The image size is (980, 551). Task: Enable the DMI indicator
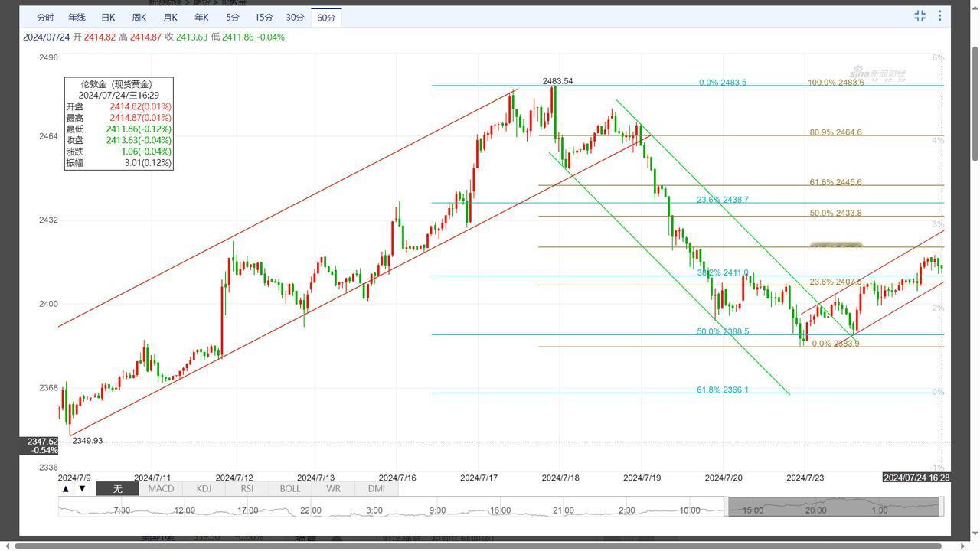(376, 488)
